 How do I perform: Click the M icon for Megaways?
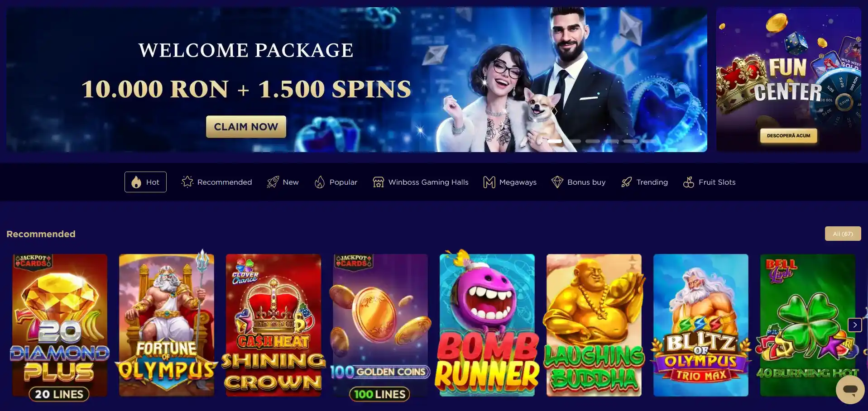coord(489,182)
